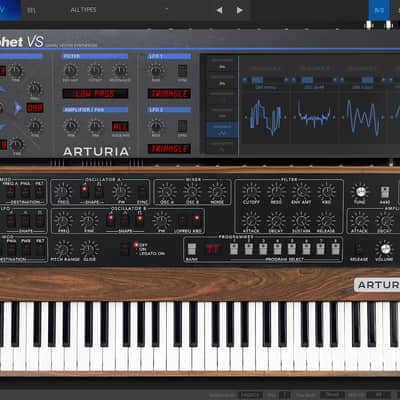
Task: Open the ALL TYPES preset filter
Action: click(83, 10)
